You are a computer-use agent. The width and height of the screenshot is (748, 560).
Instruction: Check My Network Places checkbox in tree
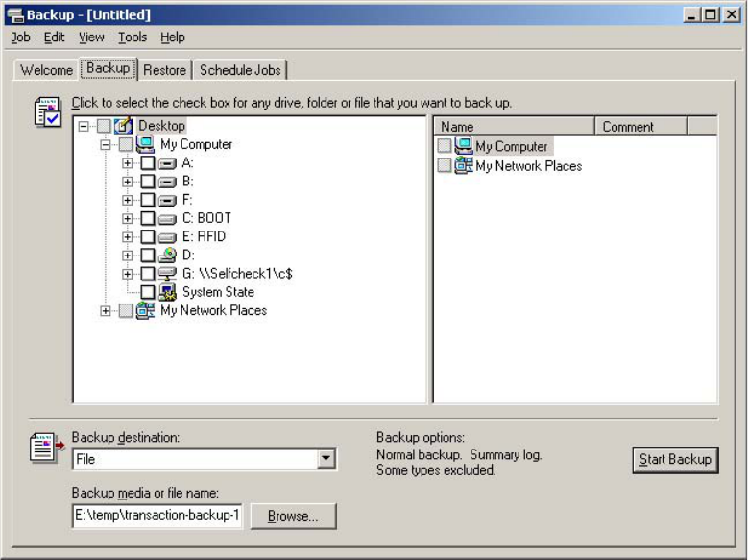(126, 310)
